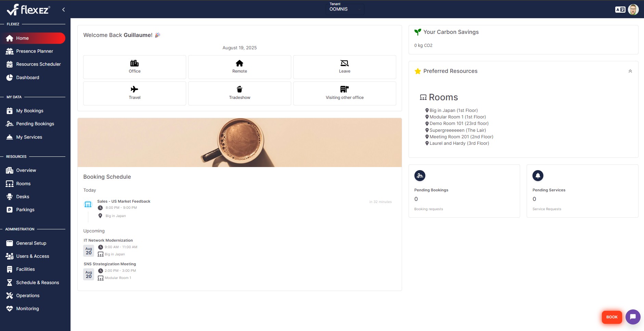Select Office as today's work status
Screen dimensions: 644x331
pyautogui.click(x=134, y=67)
